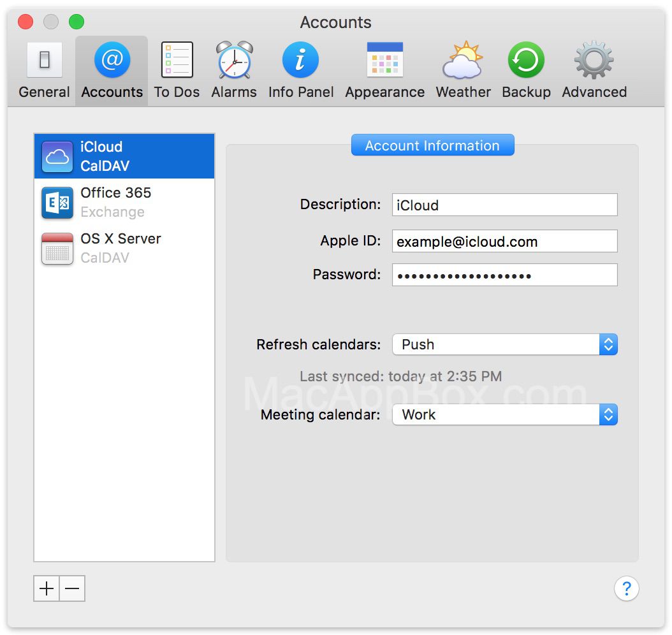672x635 pixels.
Task: Select the OS X Server account row
Action: click(124, 249)
